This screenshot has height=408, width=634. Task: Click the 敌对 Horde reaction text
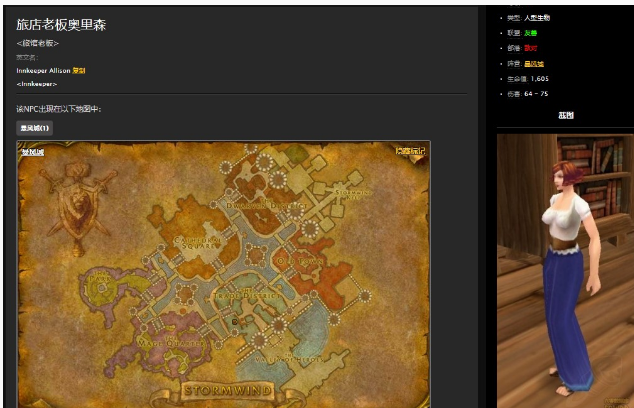[530, 48]
